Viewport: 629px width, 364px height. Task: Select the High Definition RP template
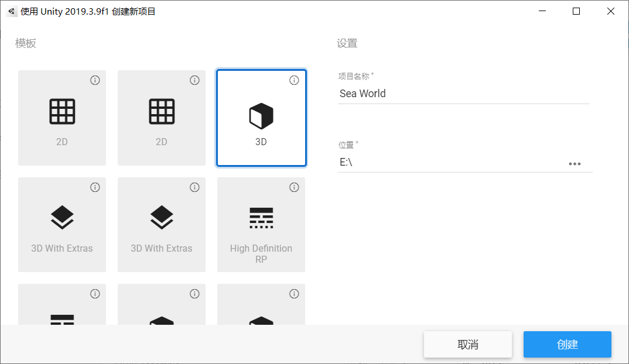[261, 224]
